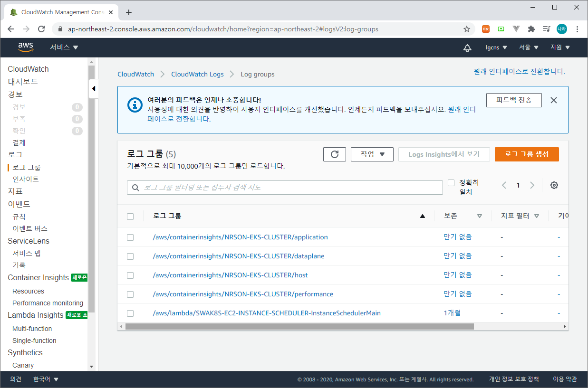The width and height of the screenshot is (588, 388).
Task: Open 로그 그룹 in sidebar
Action: 27,167
